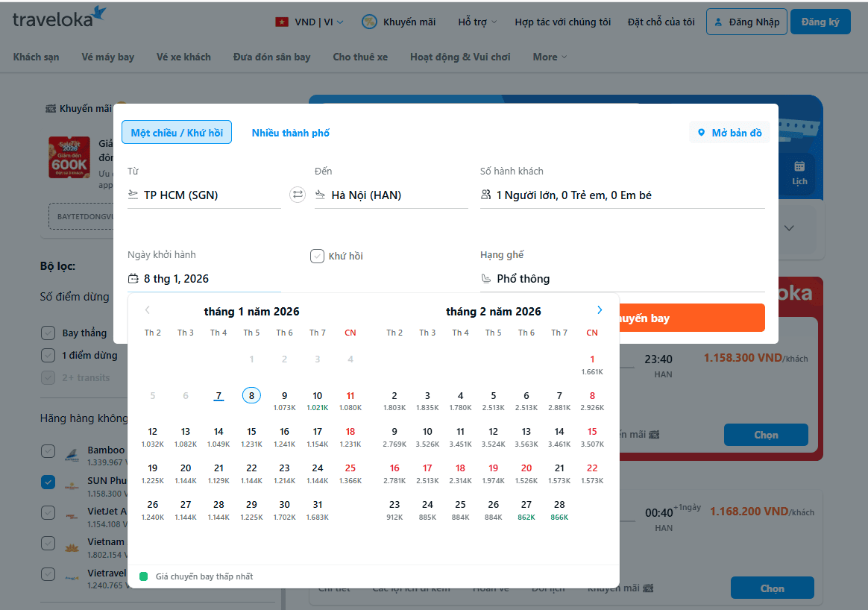
Task: Click the passengers icon in Số hành khách
Action: pyautogui.click(x=487, y=195)
